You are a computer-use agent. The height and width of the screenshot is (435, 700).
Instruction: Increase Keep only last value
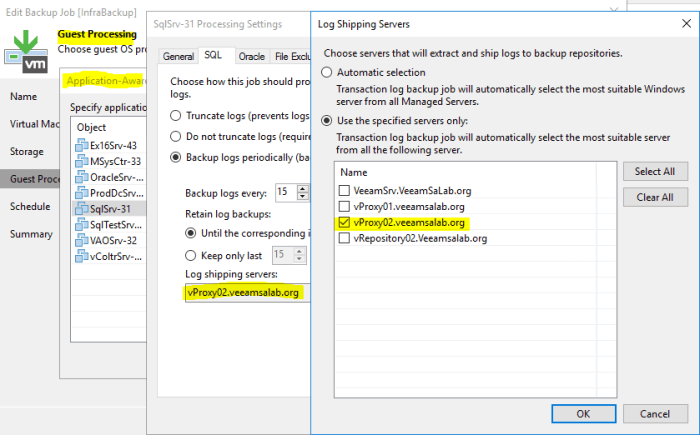pyautogui.click(x=299, y=251)
